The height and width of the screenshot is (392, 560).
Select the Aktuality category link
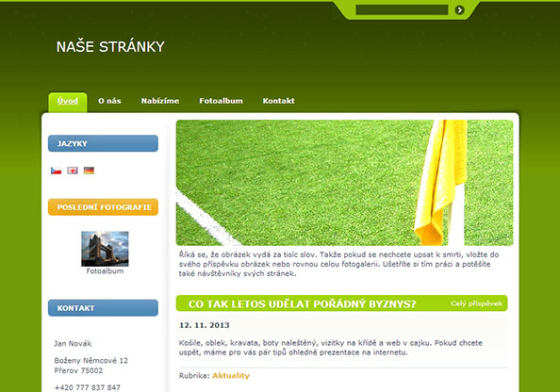point(231,376)
